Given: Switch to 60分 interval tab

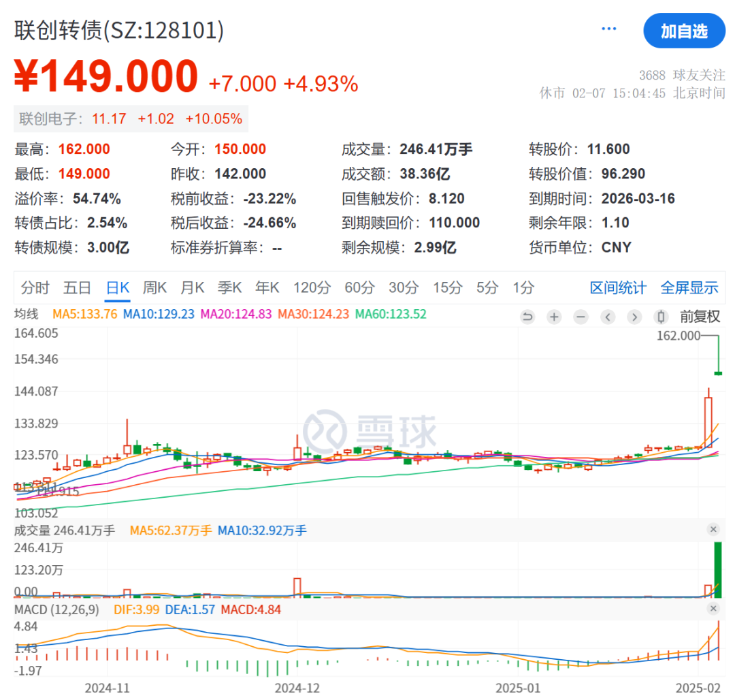Looking at the screenshot, I should (359, 287).
